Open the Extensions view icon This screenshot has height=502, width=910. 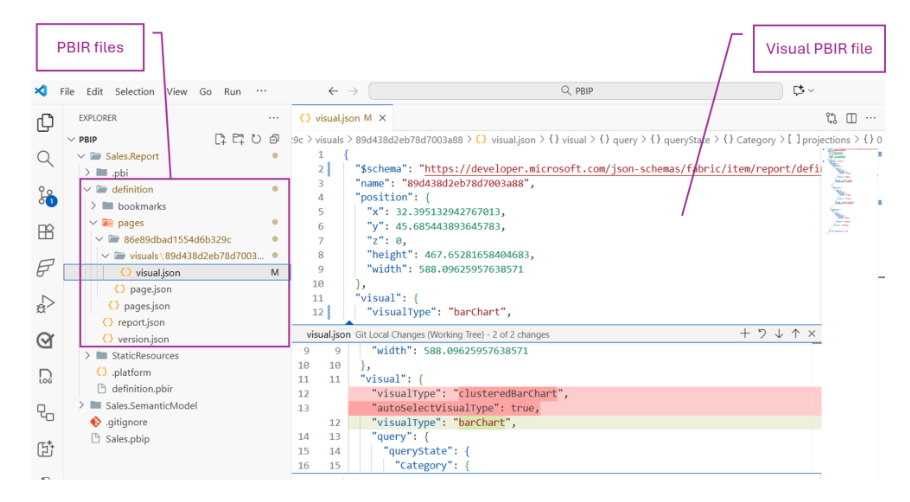pyautogui.click(x=45, y=232)
